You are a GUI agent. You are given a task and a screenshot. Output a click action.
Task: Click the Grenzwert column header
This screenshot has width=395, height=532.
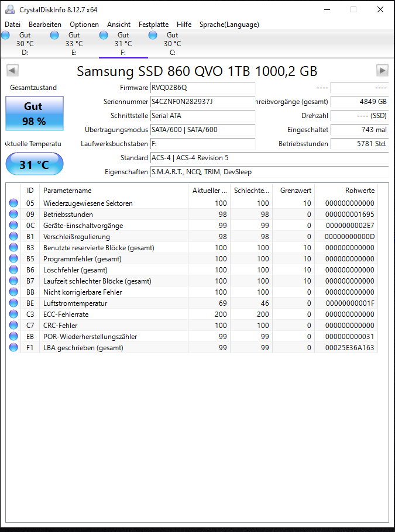pos(293,191)
